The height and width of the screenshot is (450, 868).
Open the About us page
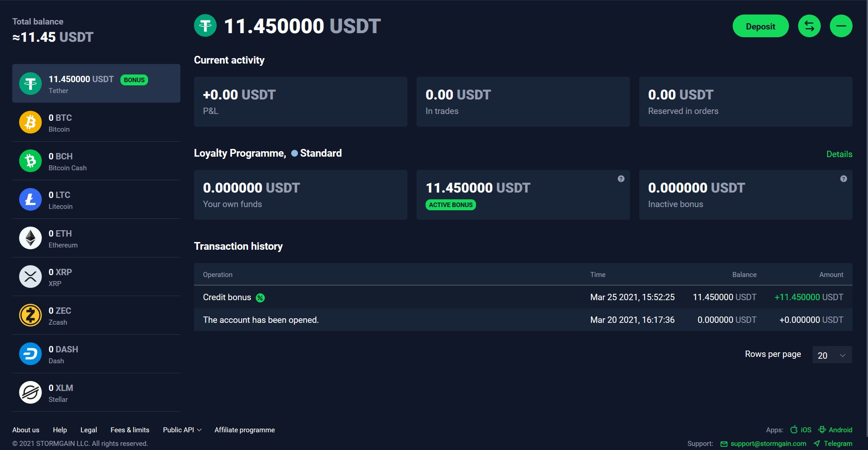tap(26, 430)
